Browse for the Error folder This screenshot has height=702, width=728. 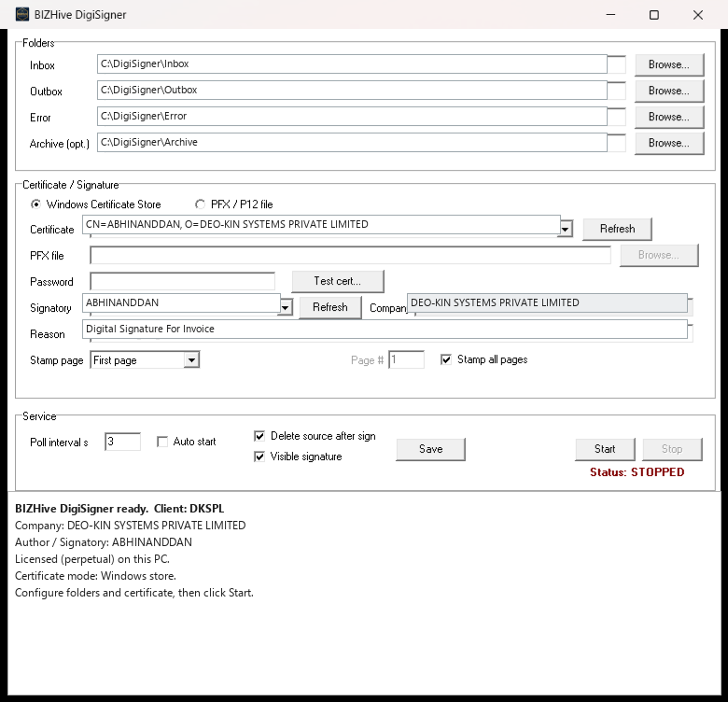click(x=669, y=117)
